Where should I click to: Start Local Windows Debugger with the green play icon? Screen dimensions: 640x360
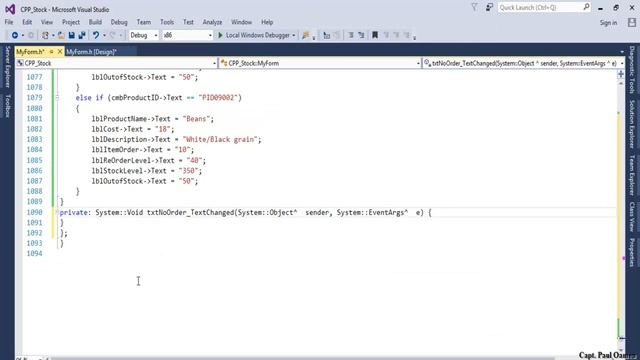[220, 36]
